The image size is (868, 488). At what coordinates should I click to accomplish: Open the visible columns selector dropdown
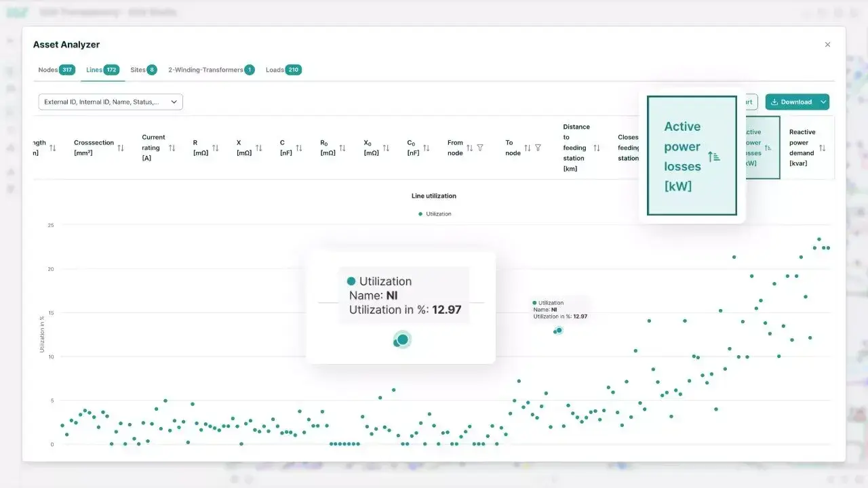click(111, 102)
